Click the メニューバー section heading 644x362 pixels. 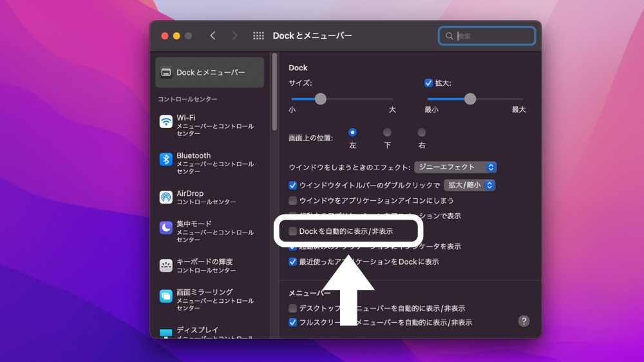(x=309, y=293)
